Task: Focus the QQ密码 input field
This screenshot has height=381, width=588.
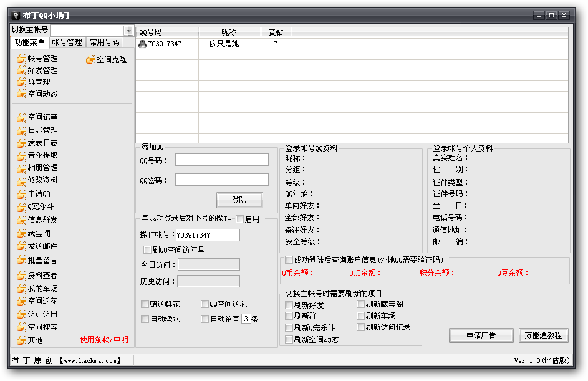Action: point(222,180)
